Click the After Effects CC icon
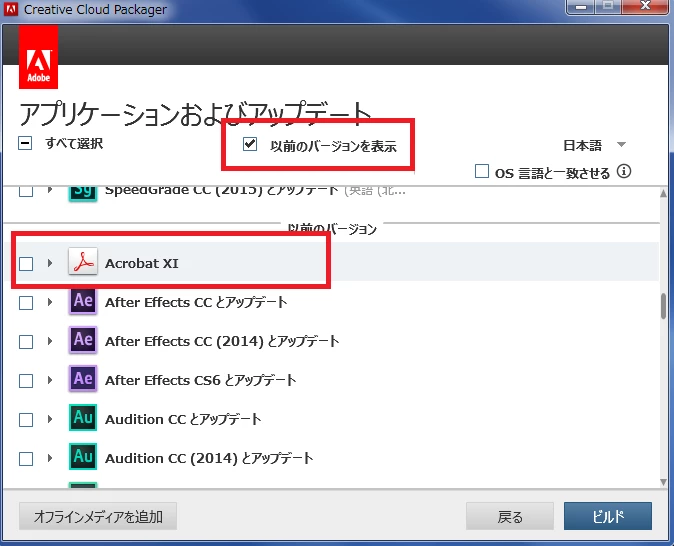This screenshot has width=674, height=546. [83, 301]
